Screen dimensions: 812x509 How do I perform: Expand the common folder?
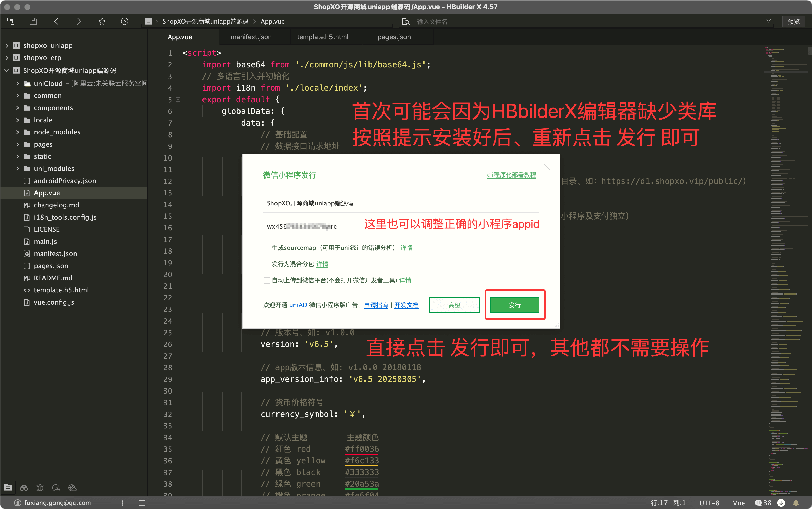pyautogui.click(x=17, y=96)
